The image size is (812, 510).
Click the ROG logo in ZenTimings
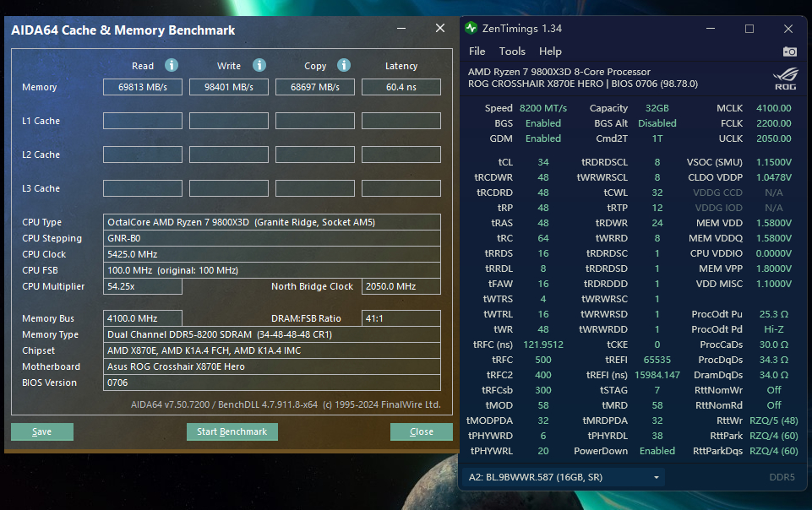(785, 79)
